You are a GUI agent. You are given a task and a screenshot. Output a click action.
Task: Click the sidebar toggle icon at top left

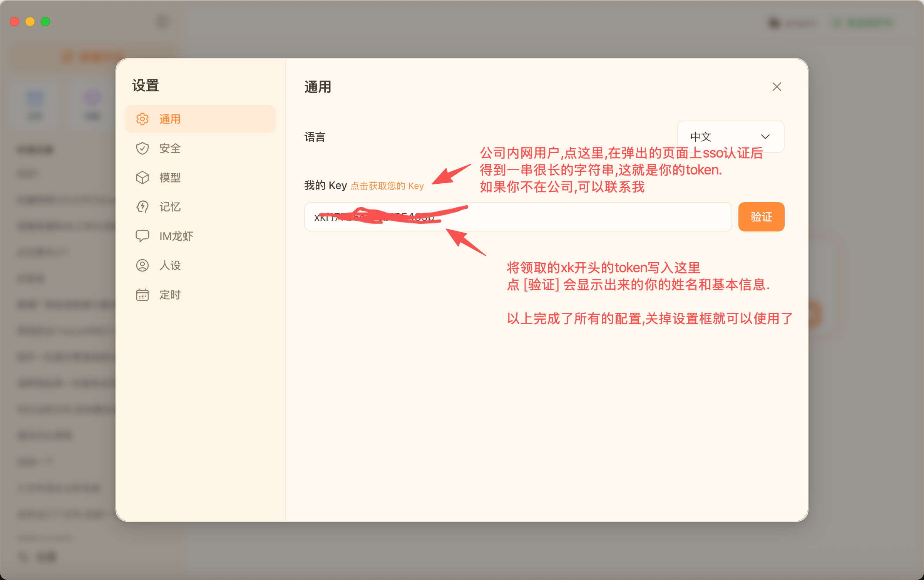(163, 21)
